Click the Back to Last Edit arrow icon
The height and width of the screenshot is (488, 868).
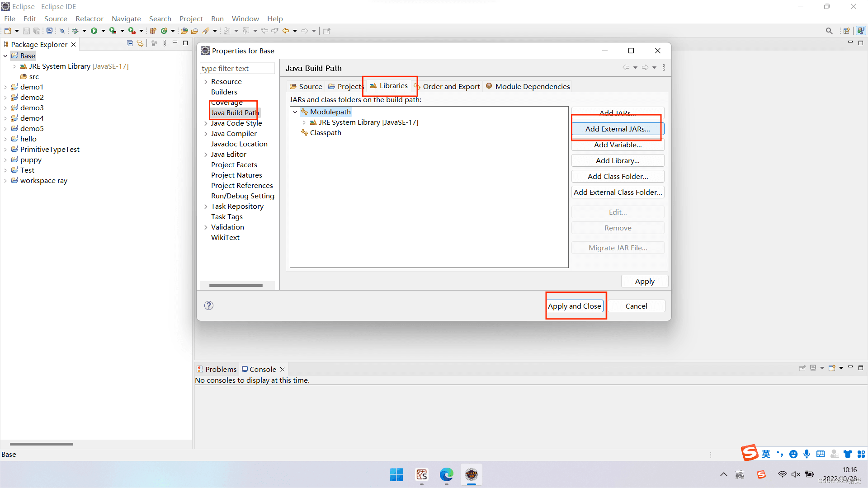tap(264, 31)
